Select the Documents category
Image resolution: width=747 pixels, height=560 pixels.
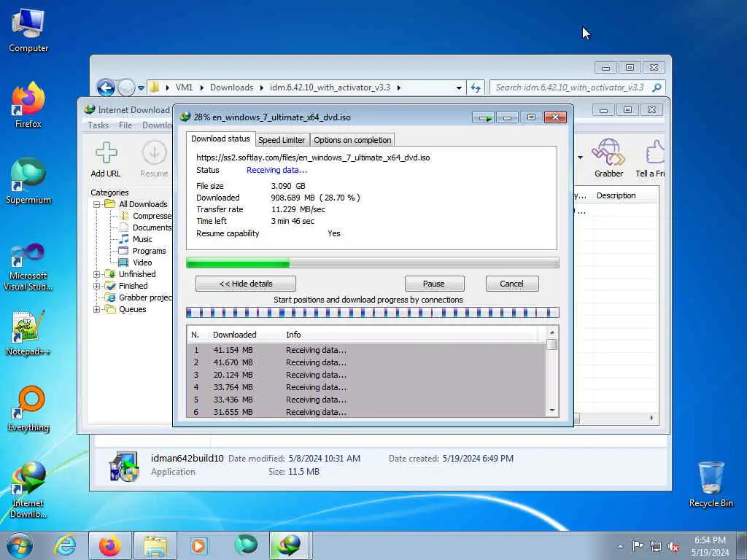coord(146,227)
